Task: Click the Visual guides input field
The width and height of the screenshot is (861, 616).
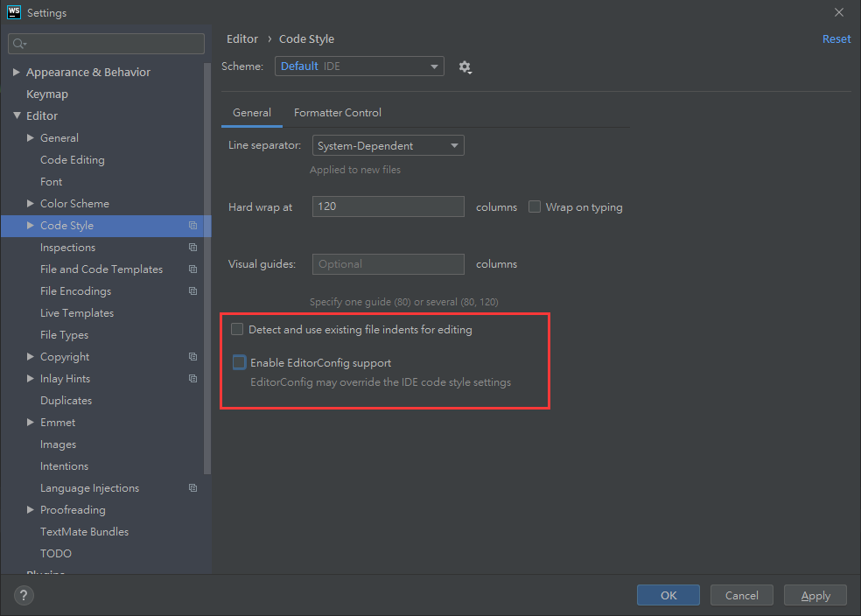Action: (x=387, y=264)
